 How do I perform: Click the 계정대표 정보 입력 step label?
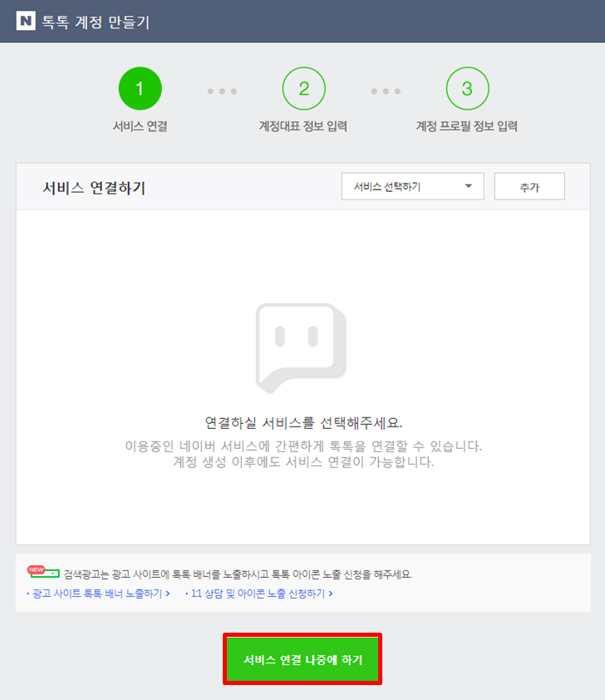tap(303, 126)
